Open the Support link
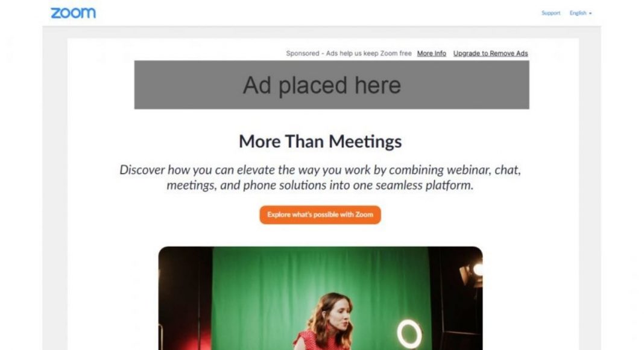Screen dimensions: 644x350 point(551,13)
